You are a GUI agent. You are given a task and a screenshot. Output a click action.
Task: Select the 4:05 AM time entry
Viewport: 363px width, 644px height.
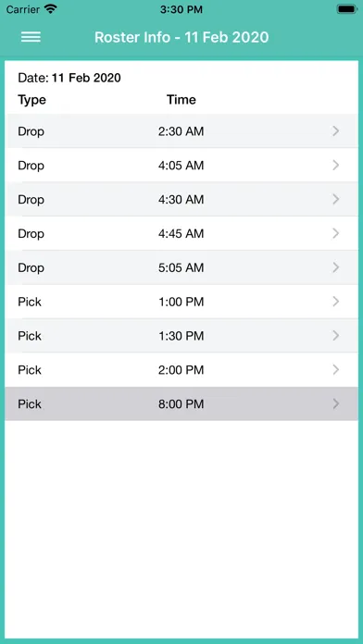tap(181, 166)
